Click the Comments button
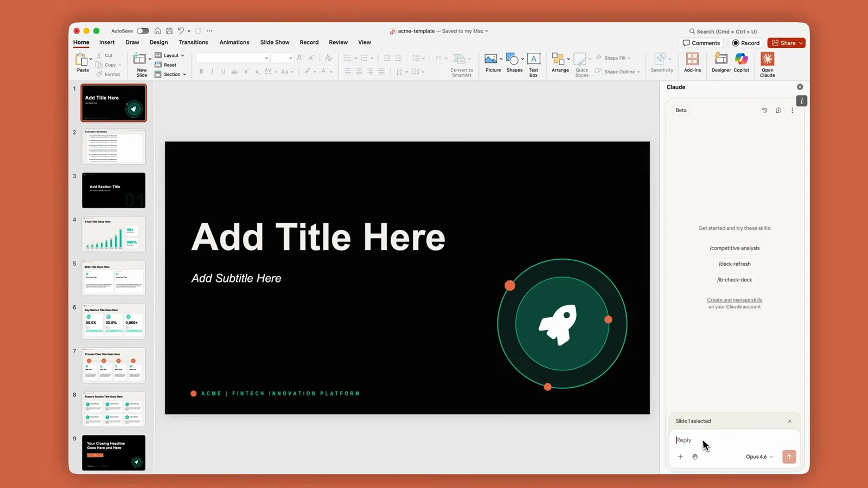Image resolution: width=868 pixels, height=488 pixels. [x=701, y=43]
